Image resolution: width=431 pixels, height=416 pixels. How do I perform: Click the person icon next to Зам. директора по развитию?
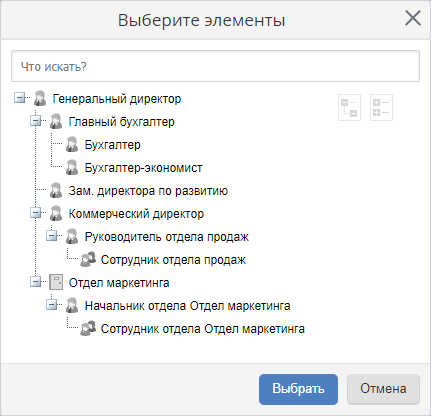tap(56, 190)
